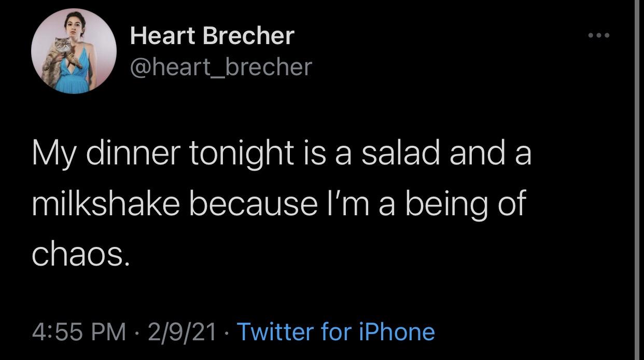Open the three-dot more options menu

(599, 36)
